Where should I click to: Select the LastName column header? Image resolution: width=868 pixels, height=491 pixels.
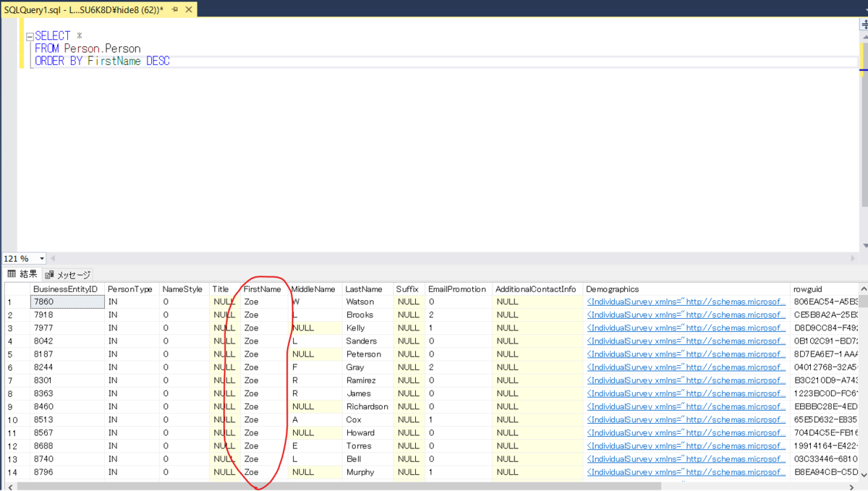point(368,289)
